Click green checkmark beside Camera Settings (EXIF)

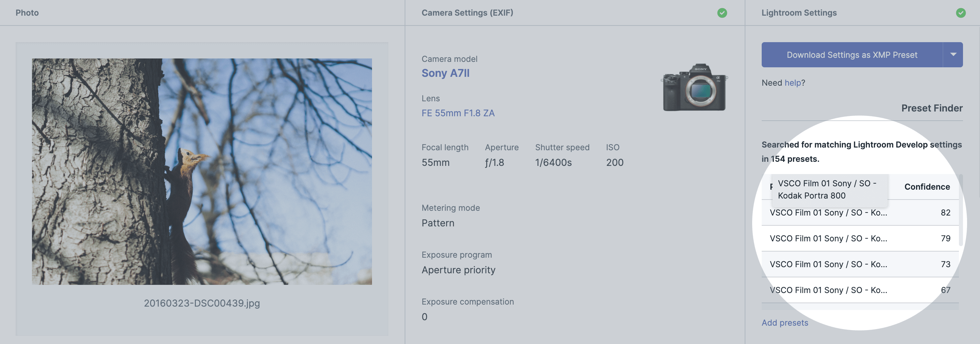tap(722, 13)
